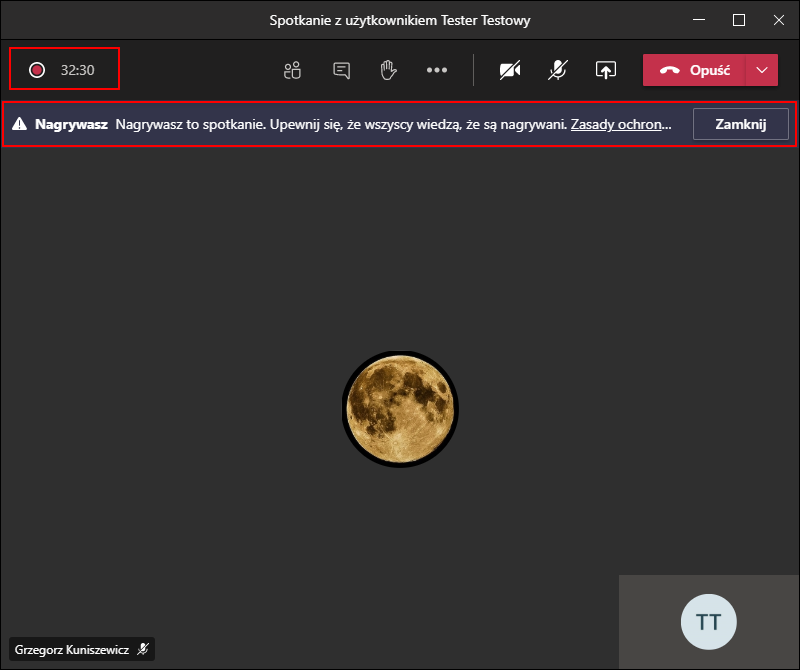Click the 32:30 meeting timer
This screenshot has width=800, height=670.
tap(78, 70)
